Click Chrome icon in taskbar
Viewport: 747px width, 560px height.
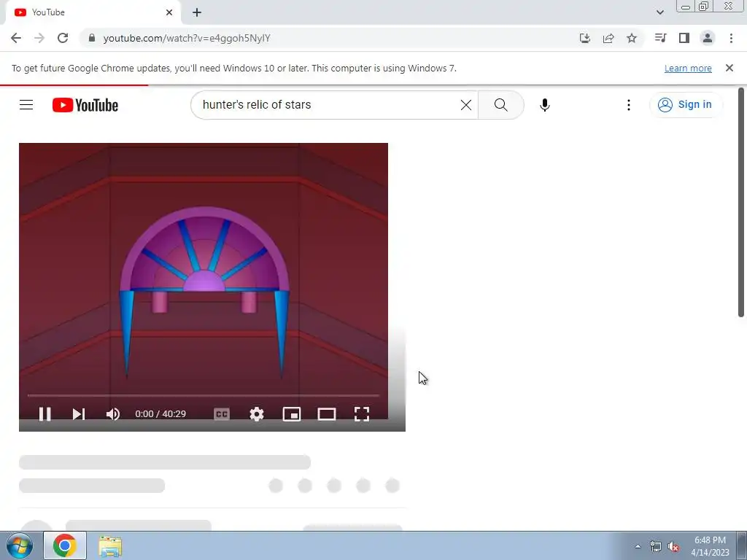pos(65,545)
